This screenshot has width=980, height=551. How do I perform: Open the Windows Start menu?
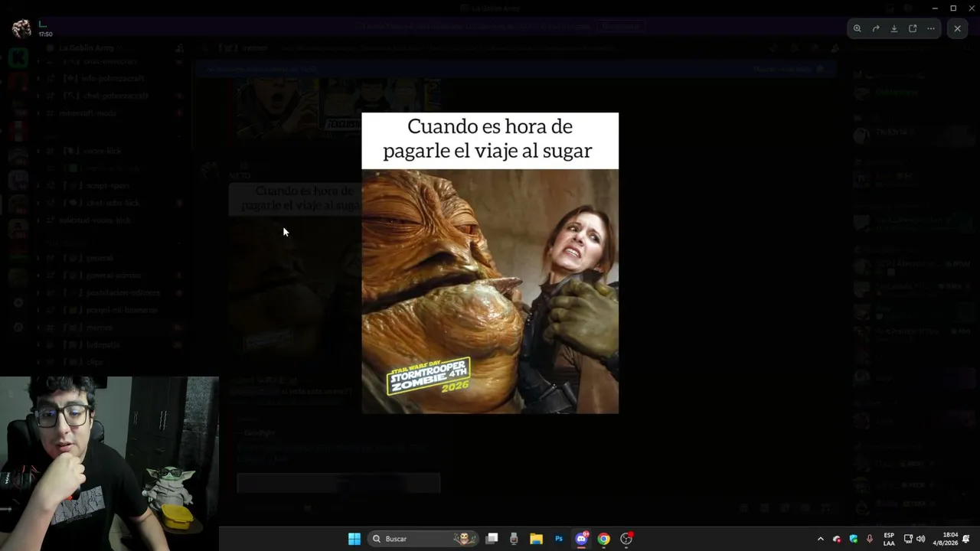point(354,539)
